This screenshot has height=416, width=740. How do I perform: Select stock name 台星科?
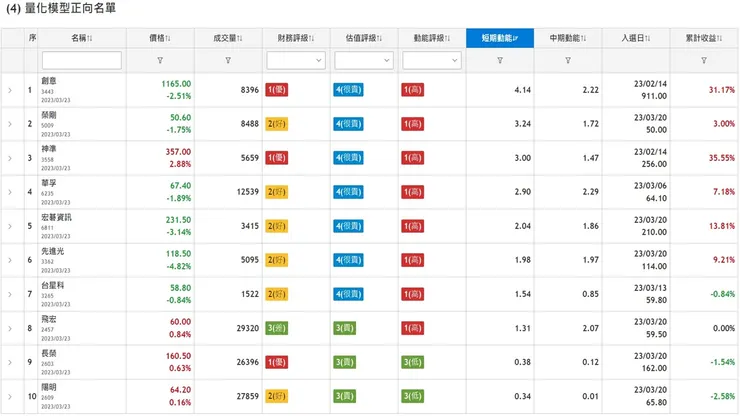click(52, 285)
